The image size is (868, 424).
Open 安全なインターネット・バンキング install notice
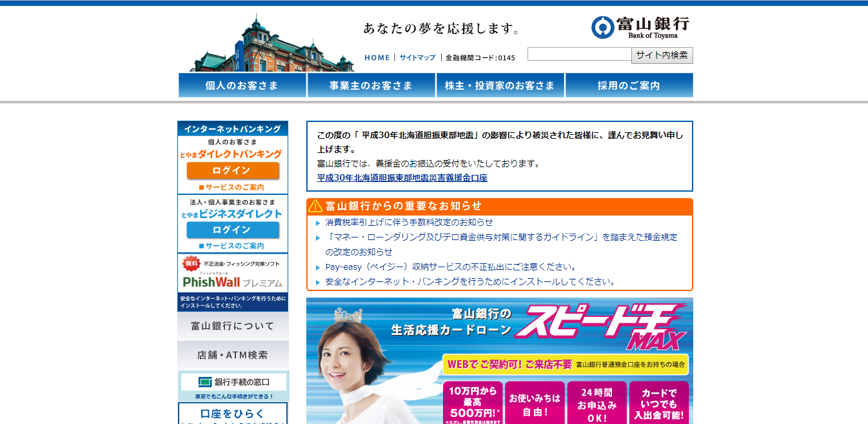click(x=471, y=281)
